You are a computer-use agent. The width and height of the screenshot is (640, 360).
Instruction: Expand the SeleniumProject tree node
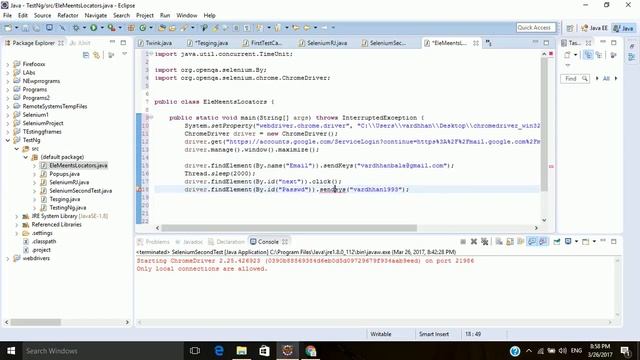(8, 123)
